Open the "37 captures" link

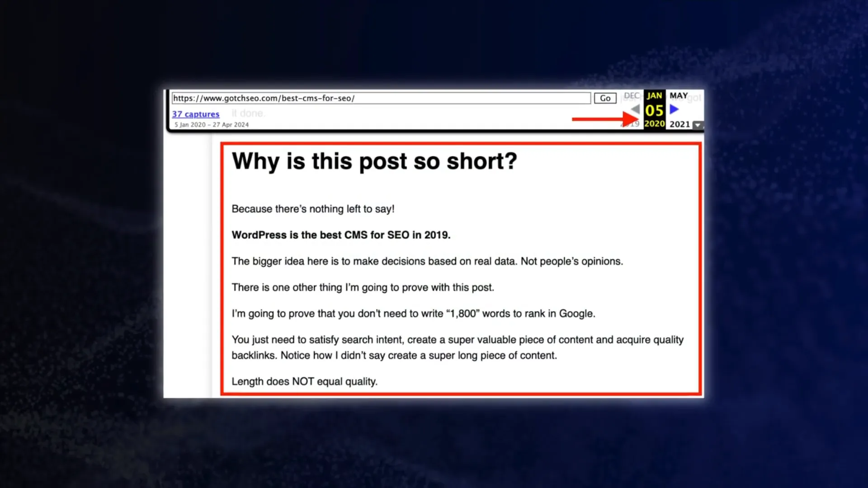click(195, 114)
